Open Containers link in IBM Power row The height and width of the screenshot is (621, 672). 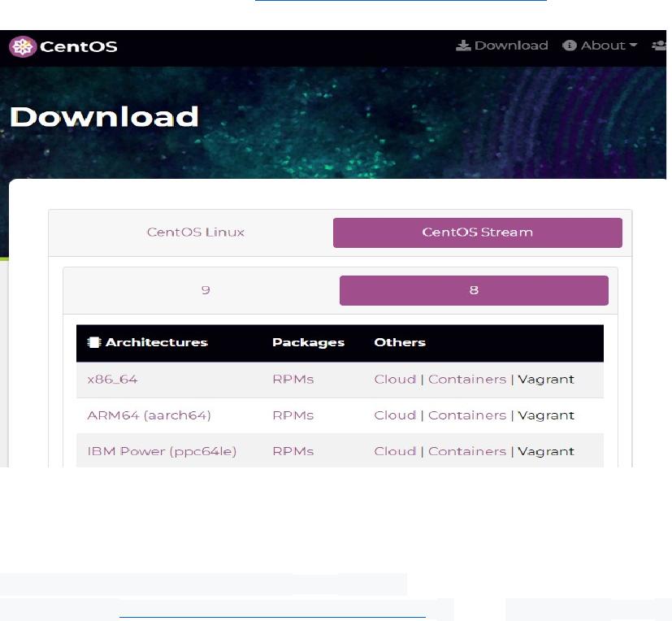pos(467,451)
